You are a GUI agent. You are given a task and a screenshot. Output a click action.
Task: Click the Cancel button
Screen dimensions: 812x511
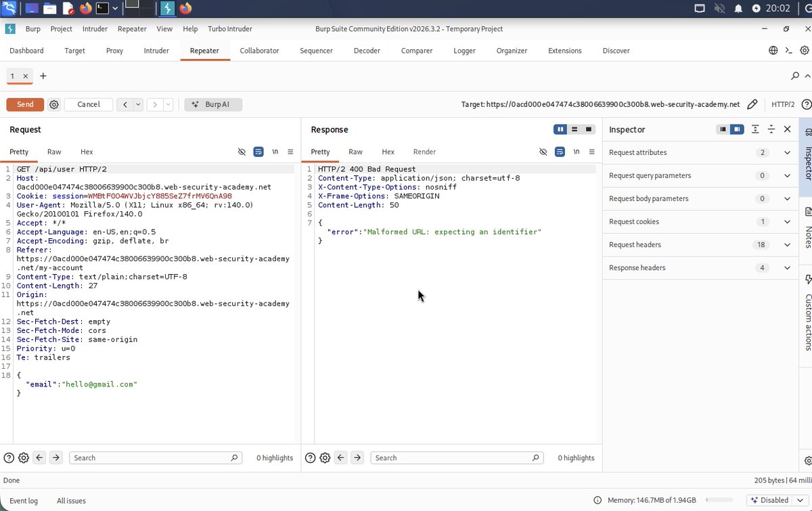point(89,104)
